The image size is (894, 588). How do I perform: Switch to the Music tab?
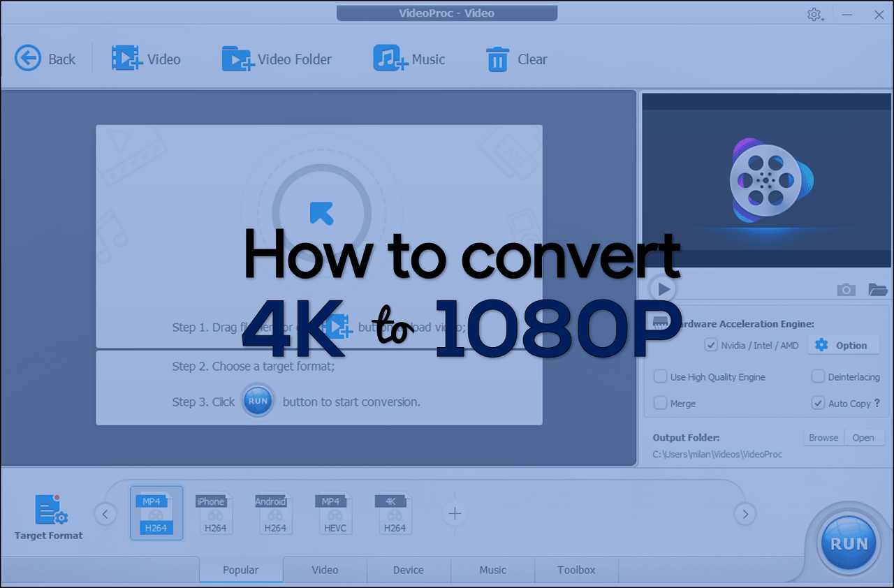[x=492, y=570]
